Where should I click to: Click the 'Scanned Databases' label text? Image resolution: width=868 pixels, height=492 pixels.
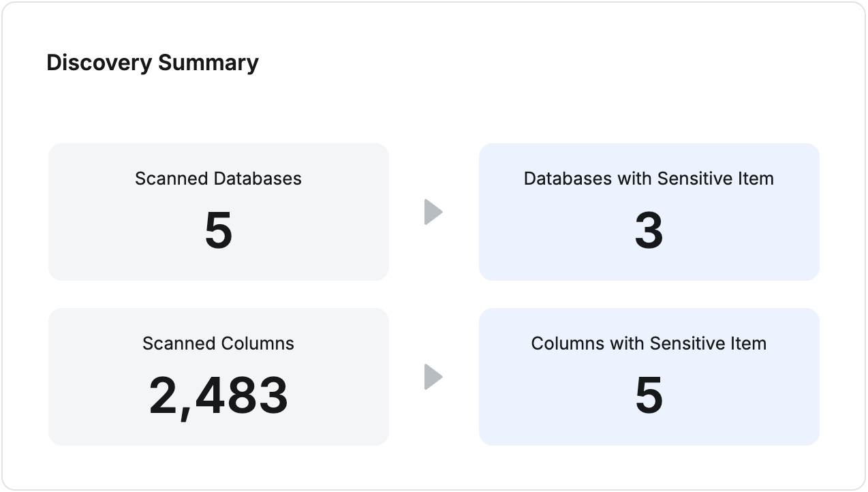pyautogui.click(x=218, y=179)
